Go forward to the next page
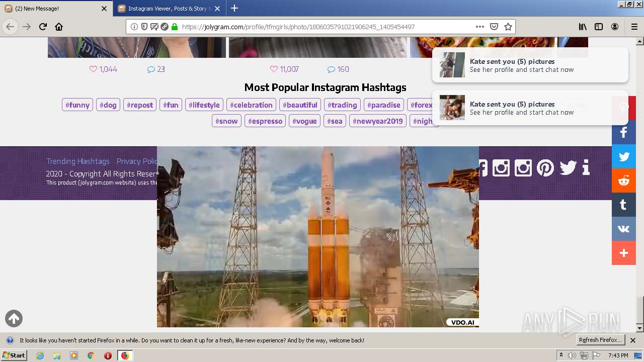 pyautogui.click(x=27, y=27)
